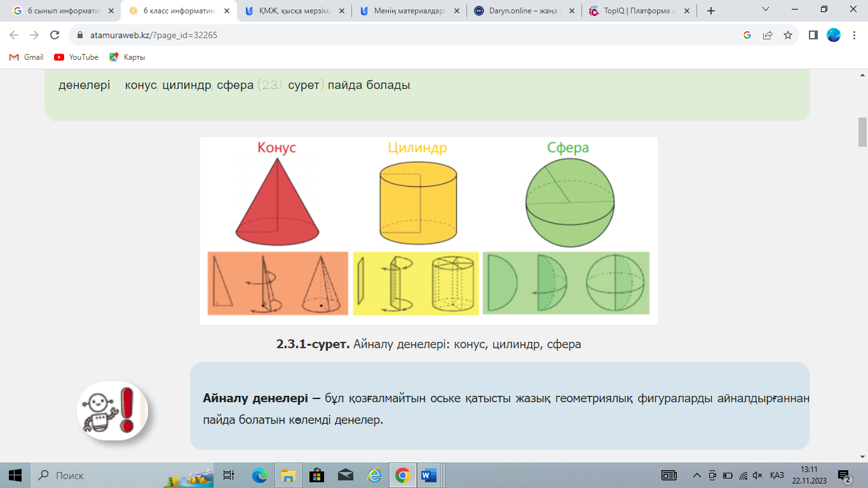Open File Explorer from the taskbar
868x488 pixels.
point(288,475)
